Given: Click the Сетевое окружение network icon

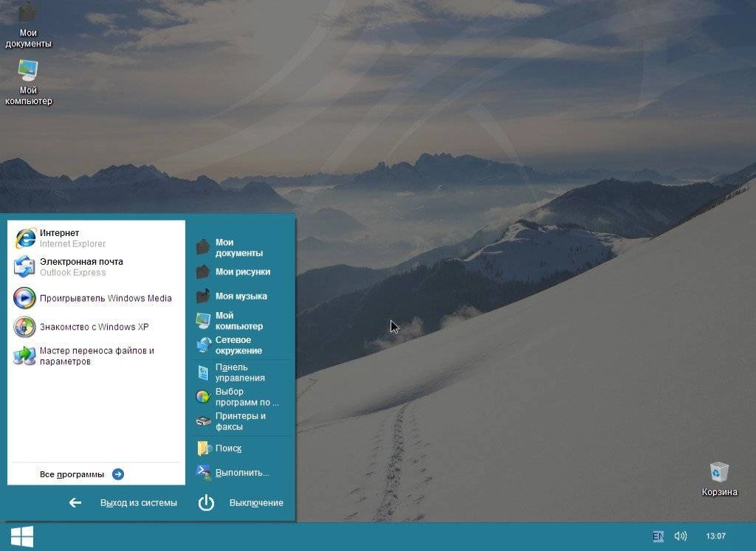Looking at the screenshot, I should click(203, 345).
